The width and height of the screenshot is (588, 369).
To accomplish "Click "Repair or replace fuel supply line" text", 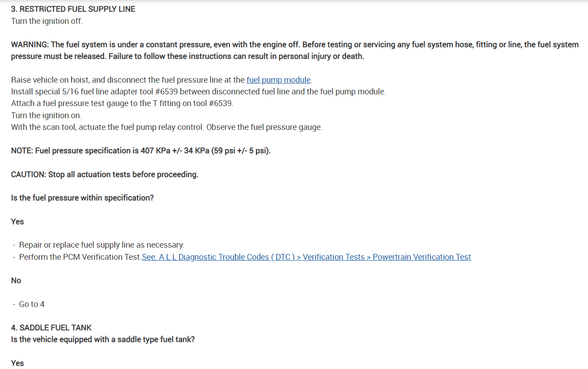I will (x=101, y=245).
